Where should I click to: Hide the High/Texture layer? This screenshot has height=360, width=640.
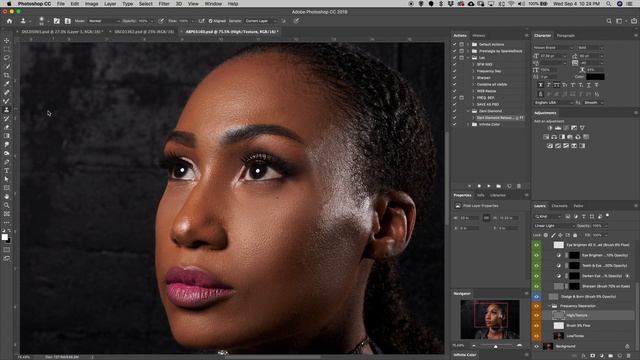536,315
